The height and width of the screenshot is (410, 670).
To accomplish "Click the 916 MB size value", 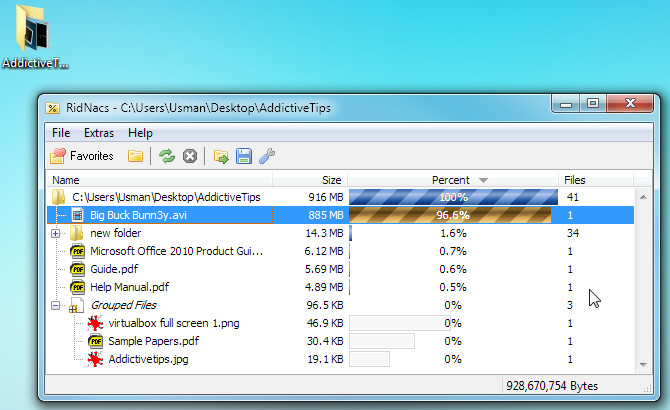I will tap(326, 197).
